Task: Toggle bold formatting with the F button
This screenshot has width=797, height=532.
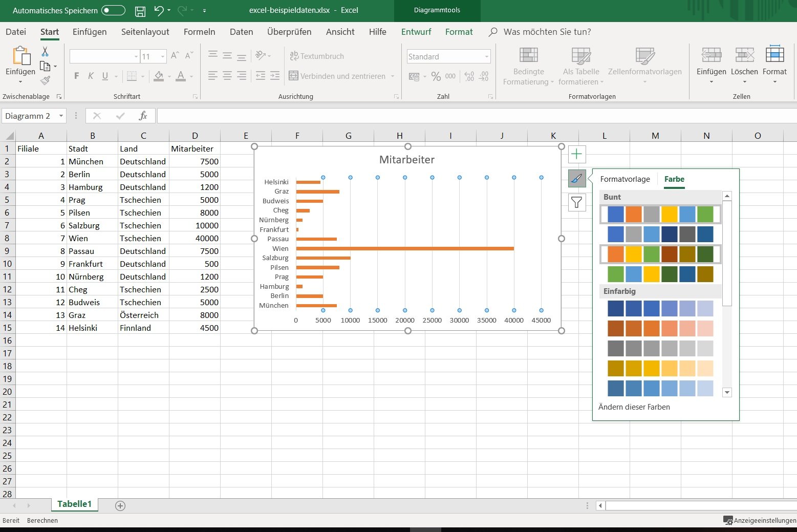Action: (x=76, y=76)
